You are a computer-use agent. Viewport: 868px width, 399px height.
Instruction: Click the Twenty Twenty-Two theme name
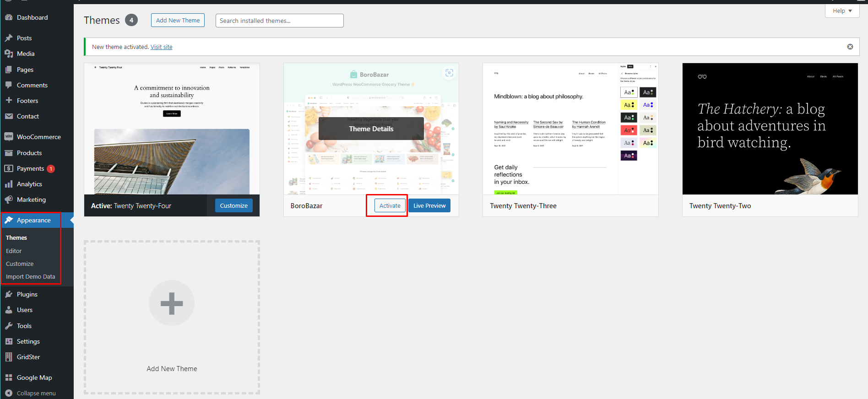pyautogui.click(x=720, y=206)
